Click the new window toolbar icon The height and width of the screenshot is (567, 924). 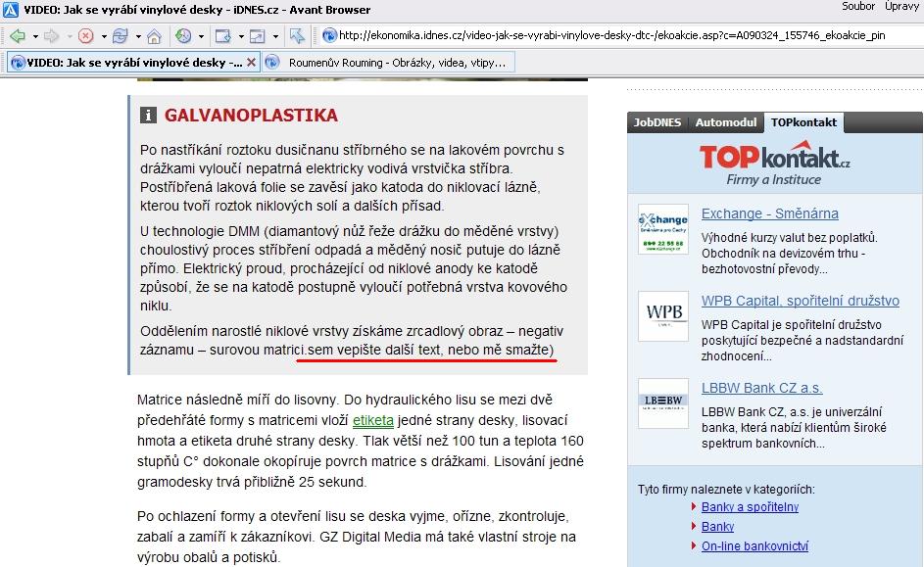(x=222, y=36)
